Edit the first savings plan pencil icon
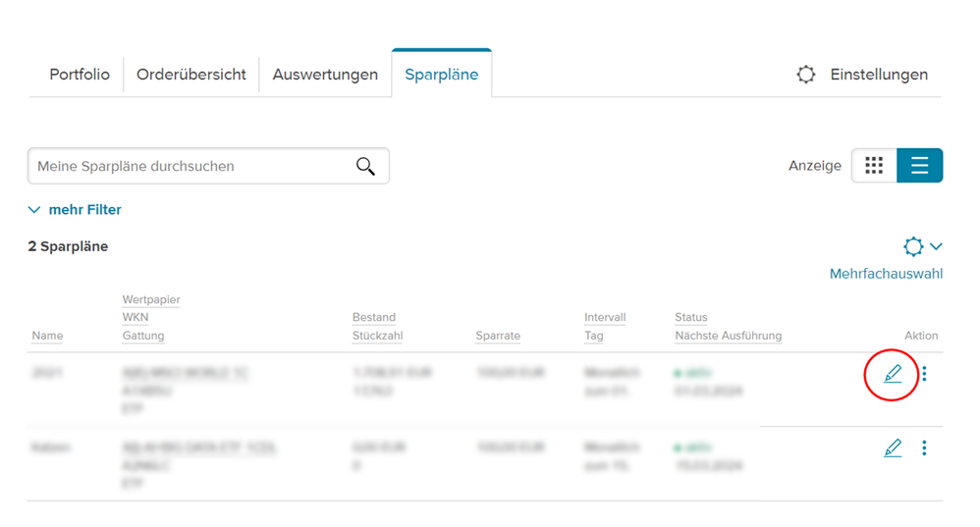Image resolution: width=980 pixels, height=527 pixels. (x=893, y=374)
